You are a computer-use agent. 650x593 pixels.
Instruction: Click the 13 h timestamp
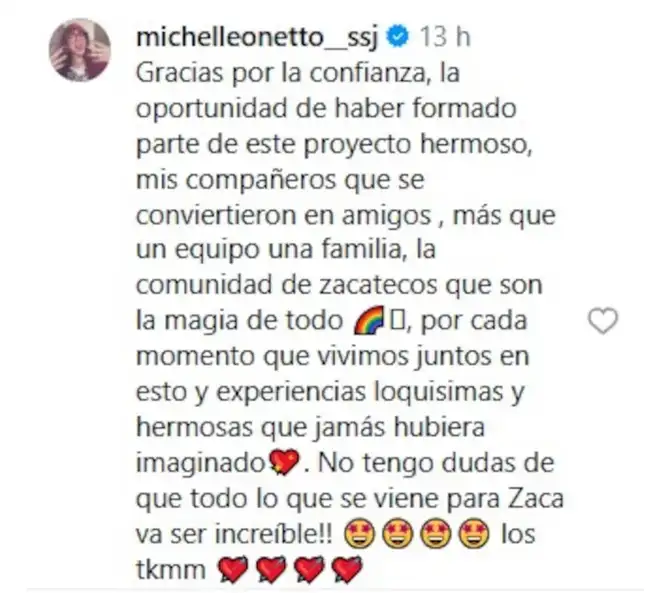click(445, 38)
